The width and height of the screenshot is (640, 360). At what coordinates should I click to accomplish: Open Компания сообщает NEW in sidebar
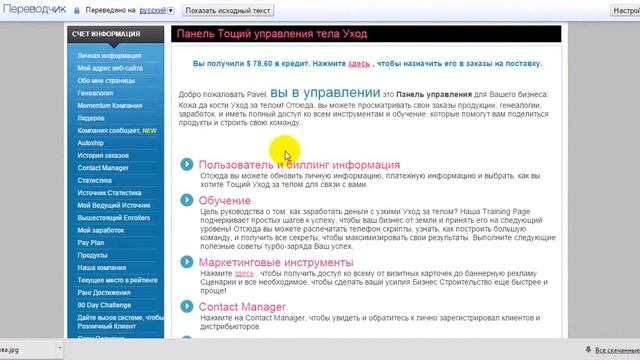click(x=117, y=131)
